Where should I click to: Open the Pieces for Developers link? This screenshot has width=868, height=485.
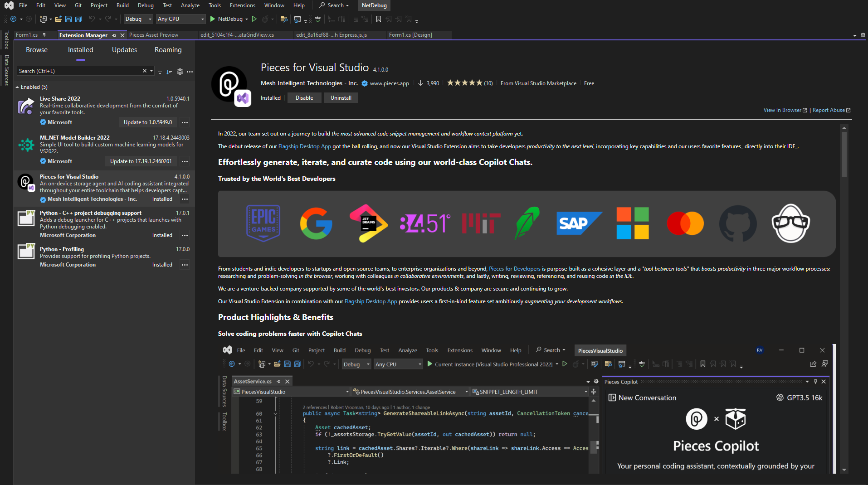coord(515,269)
